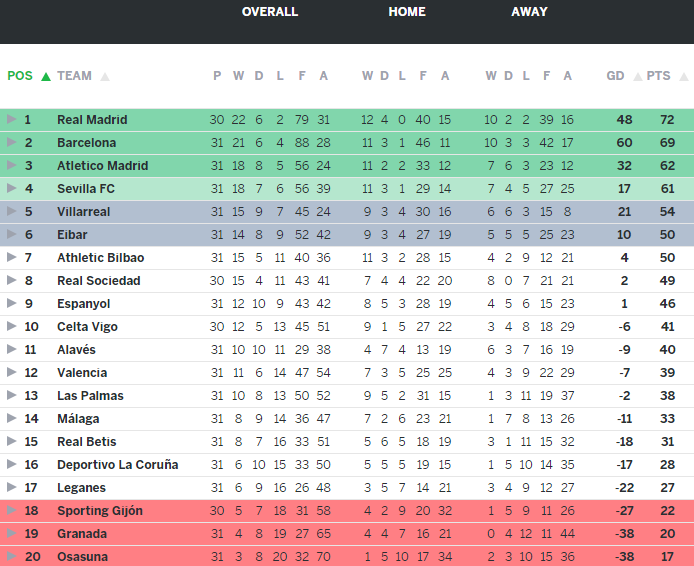The width and height of the screenshot is (694, 566).
Task: Click the Athletic Bilbao team name
Action: pos(100,258)
